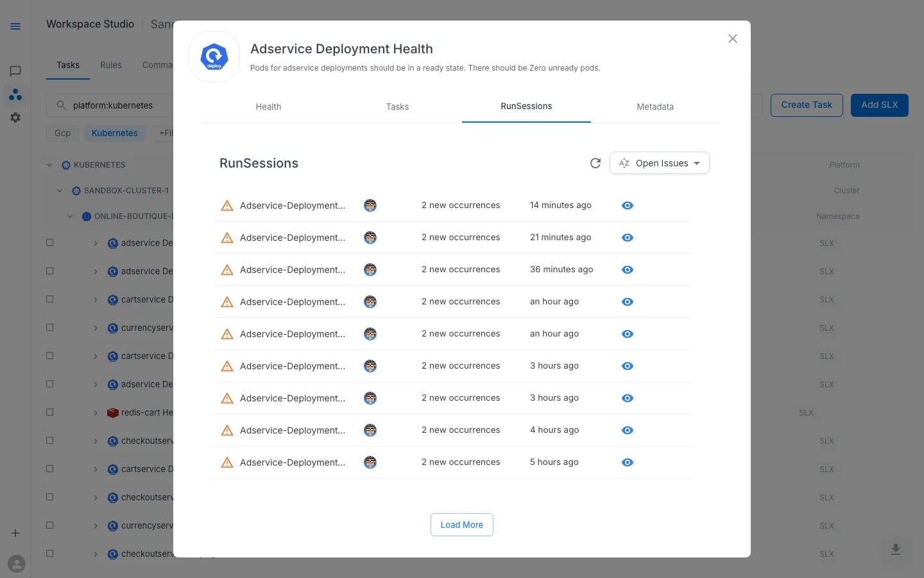
Task: Collapse the KUBERNETES tree node
Action: (49, 165)
